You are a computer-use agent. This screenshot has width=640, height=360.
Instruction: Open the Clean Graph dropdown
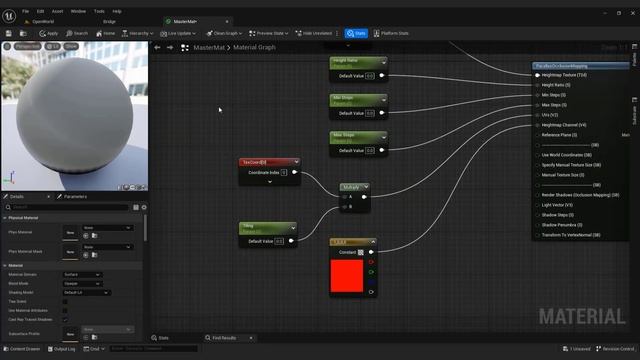224,33
